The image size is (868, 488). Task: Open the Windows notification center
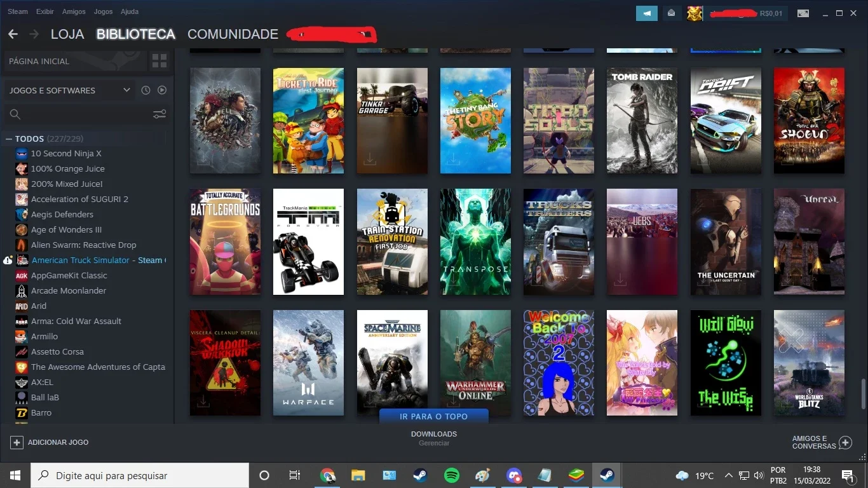coord(848,475)
